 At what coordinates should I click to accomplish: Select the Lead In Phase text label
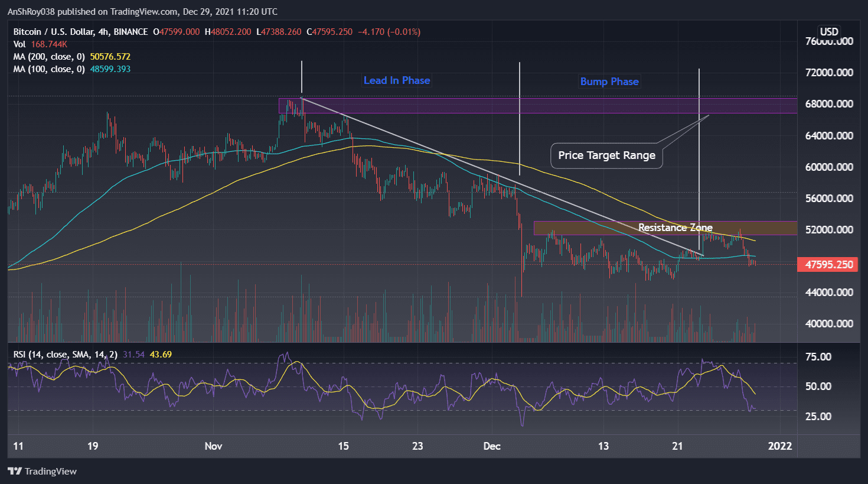[396, 80]
